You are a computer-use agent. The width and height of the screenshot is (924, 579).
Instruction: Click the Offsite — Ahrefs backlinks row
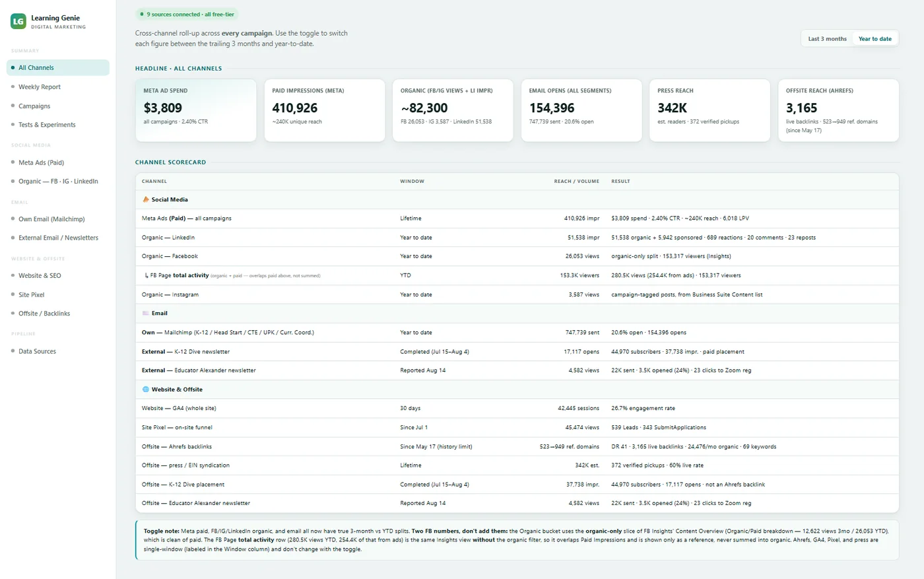[x=517, y=447]
